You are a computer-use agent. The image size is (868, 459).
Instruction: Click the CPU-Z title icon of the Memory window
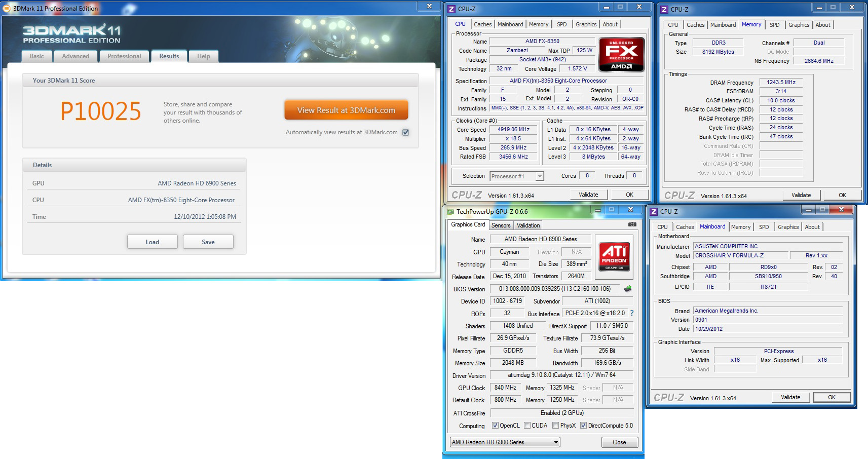(664, 10)
